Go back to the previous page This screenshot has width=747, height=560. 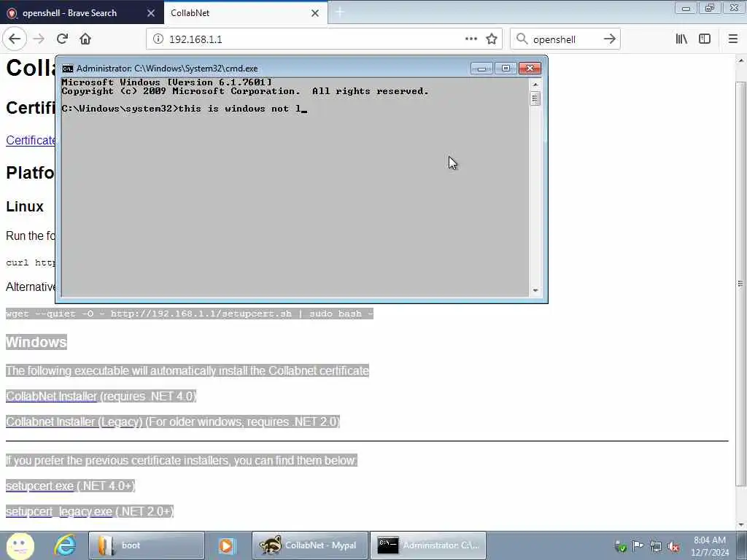15,39
